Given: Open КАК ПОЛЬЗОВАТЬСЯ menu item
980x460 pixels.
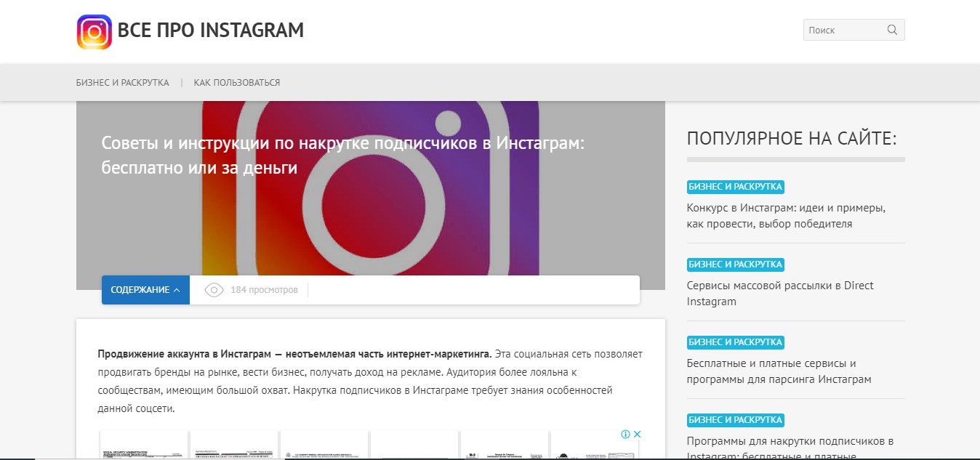Looking at the screenshot, I should (237, 83).
